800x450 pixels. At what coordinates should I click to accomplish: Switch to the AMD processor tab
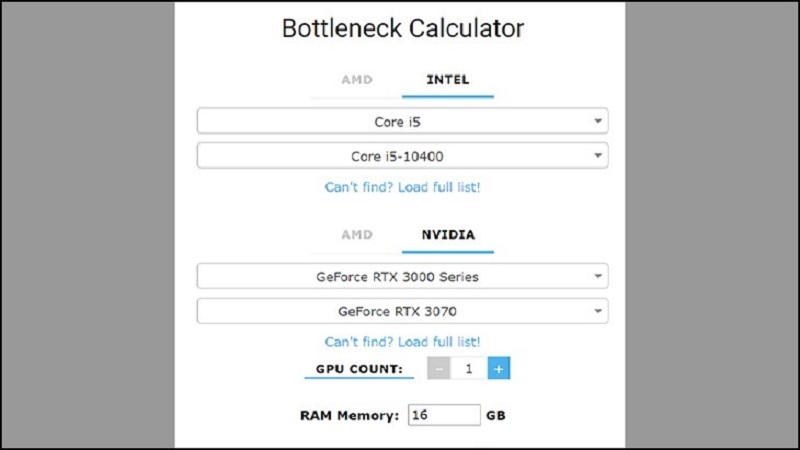click(x=357, y=80)
